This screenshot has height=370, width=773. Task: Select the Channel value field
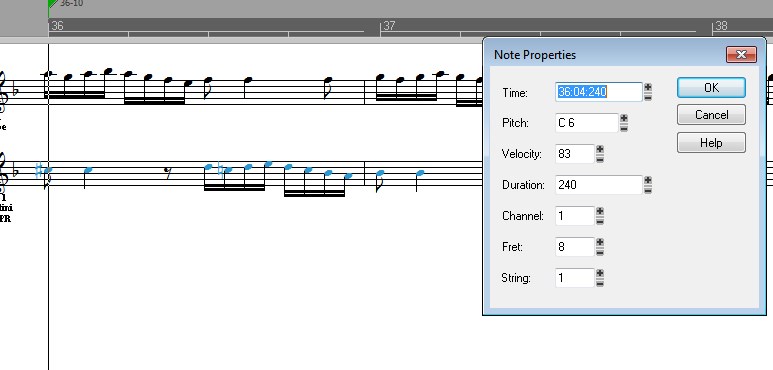click(x=575, y=216)
